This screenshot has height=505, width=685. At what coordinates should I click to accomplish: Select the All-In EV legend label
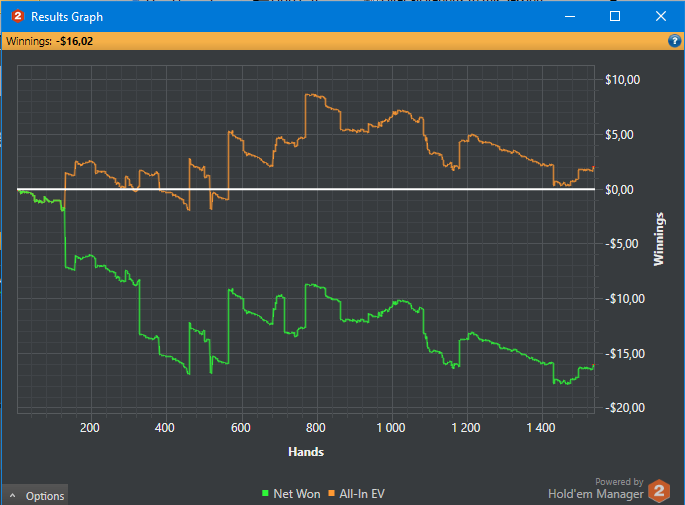[362, 494]
